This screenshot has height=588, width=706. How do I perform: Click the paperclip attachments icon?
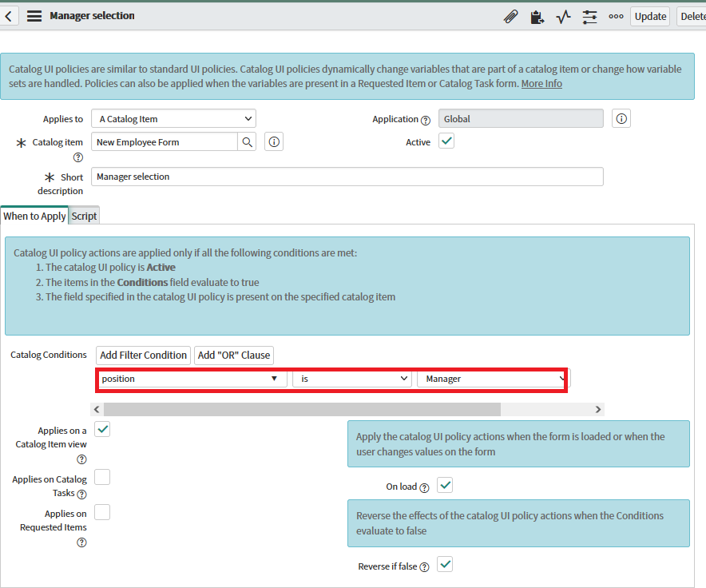(x=510, y=17)
